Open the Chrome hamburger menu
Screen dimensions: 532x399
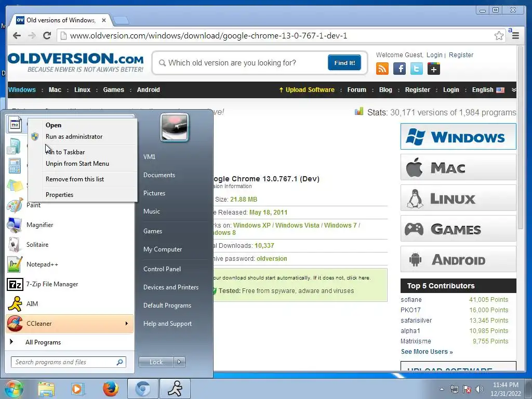point(515,35)
